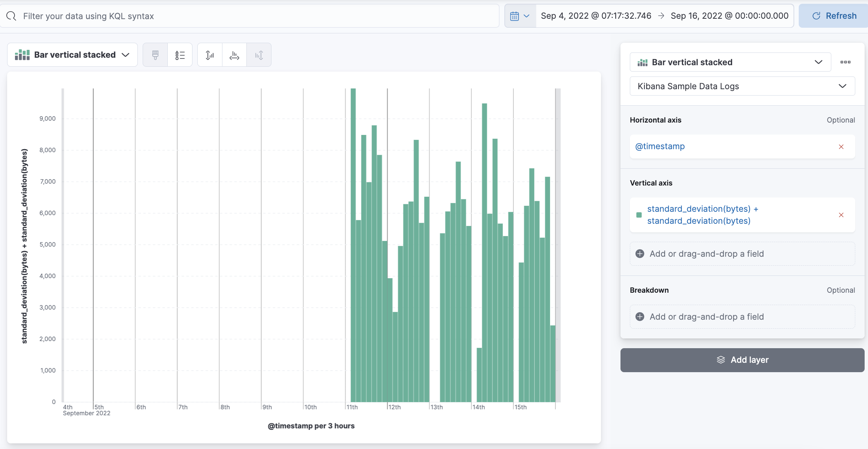The height and width of the screenshot is (449, 868).
Task: Open Bar vertical stacked chart type switcher
Action: click(72, 55)
